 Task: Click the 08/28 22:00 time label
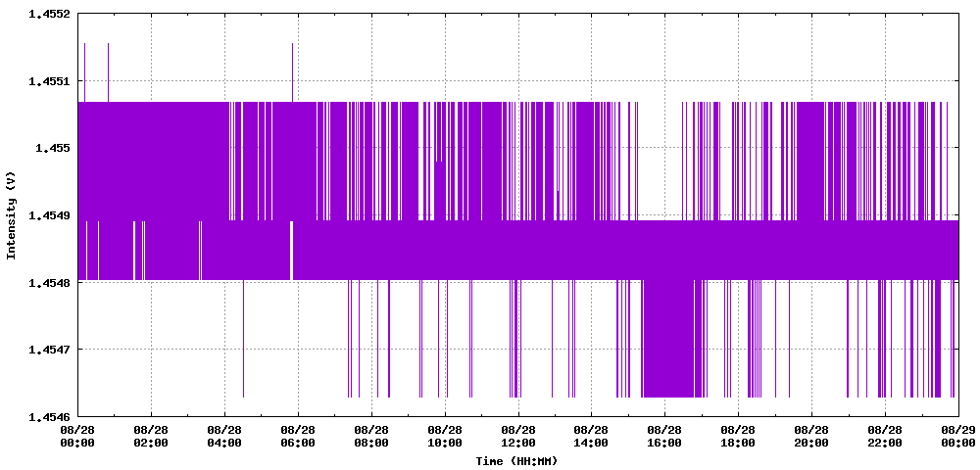tap(885, 437)
